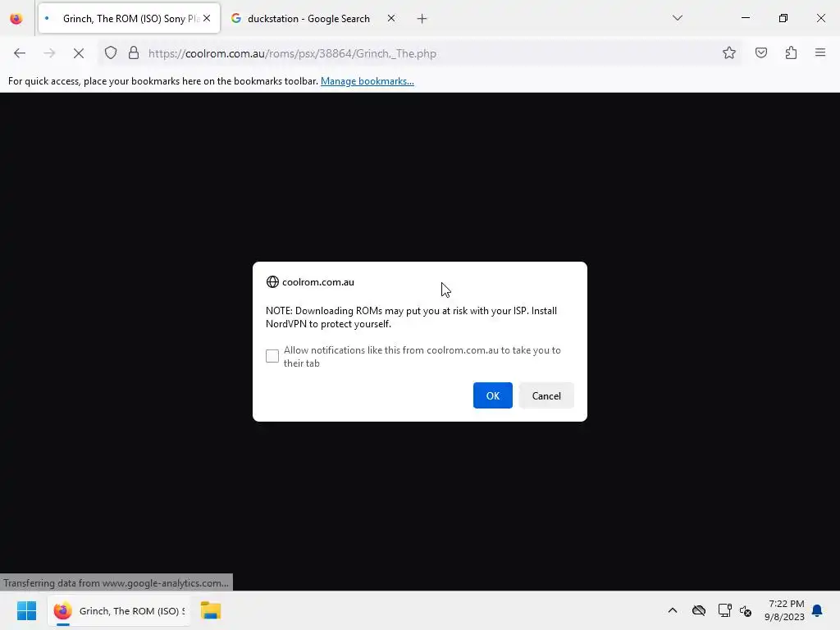
Task: Click the cloud sync tray icon
Action: 699,610
